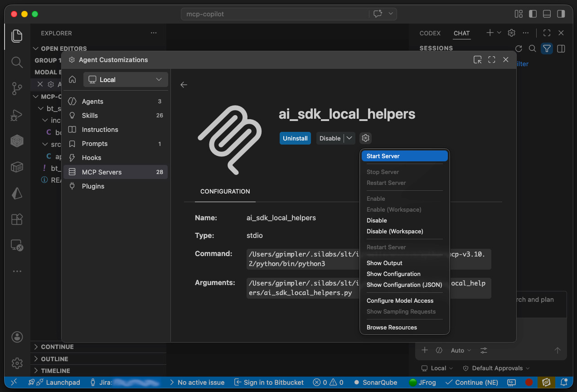Screen dimensions: 577x392
Task: Switch to the CODEX tab
Action: 430,33
